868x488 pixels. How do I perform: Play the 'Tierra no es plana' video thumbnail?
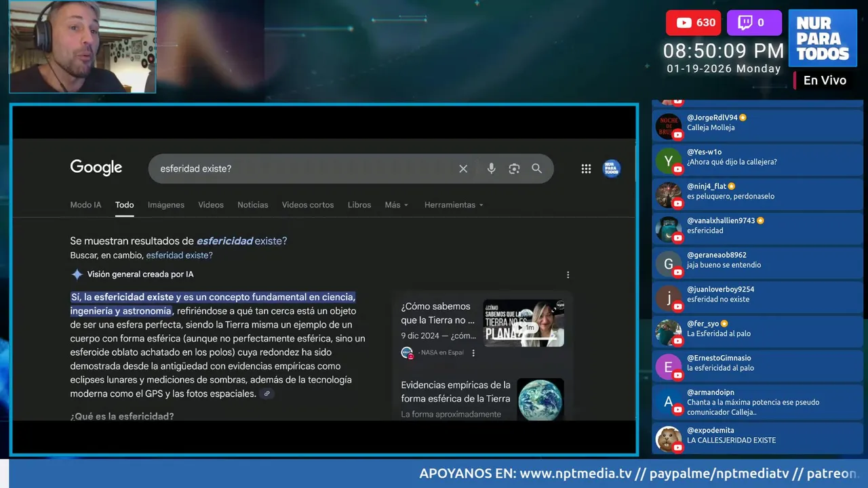[524, 324]
